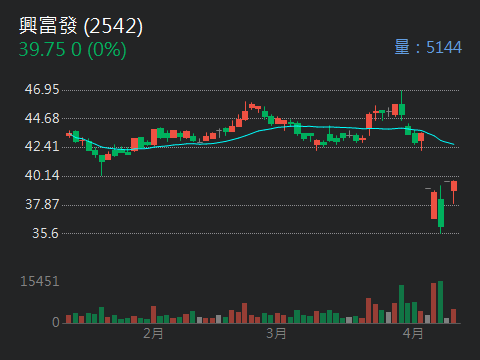
Task: Click the 40.14 price axis label
Action: [x=42, y=175]
